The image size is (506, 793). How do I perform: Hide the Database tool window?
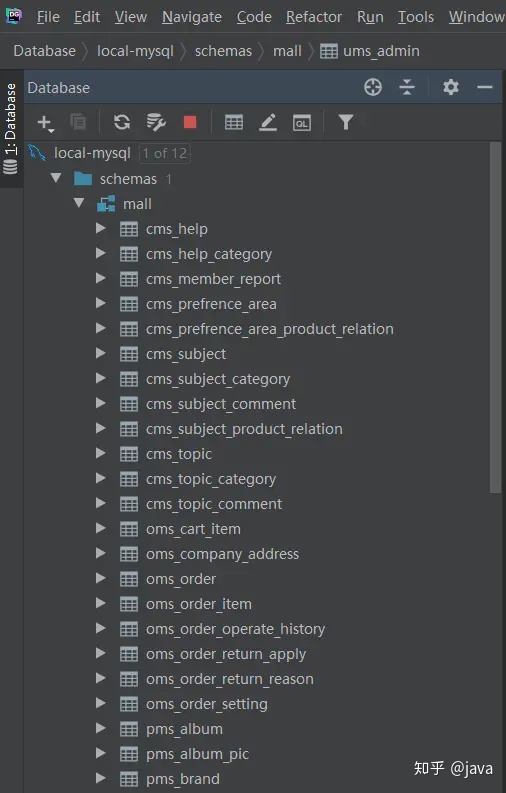484,87
